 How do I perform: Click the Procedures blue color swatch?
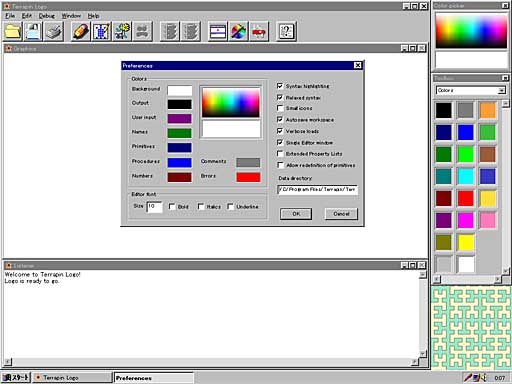pyautogui.click(x=180, y=163)
